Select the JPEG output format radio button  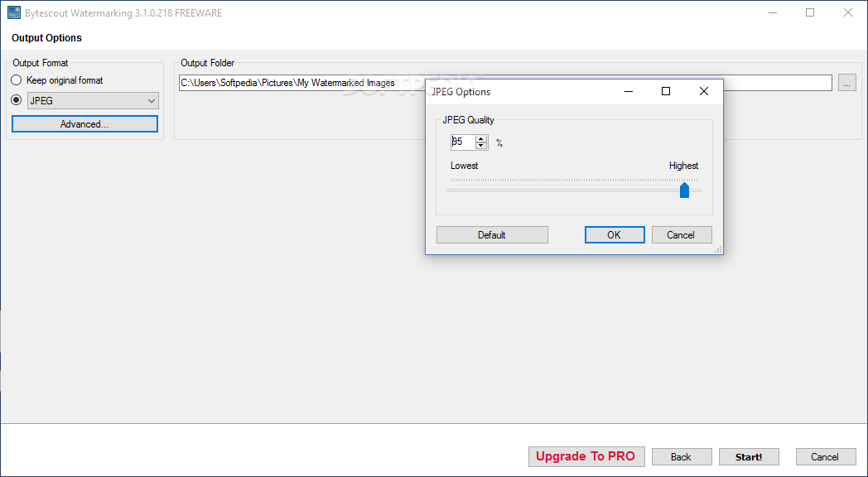(x=17, y=100)
